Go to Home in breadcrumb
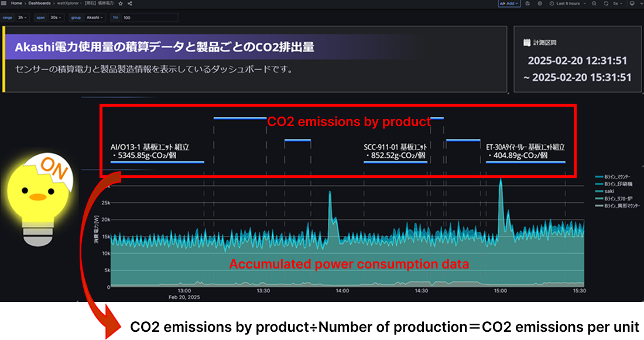 point(16,4)
